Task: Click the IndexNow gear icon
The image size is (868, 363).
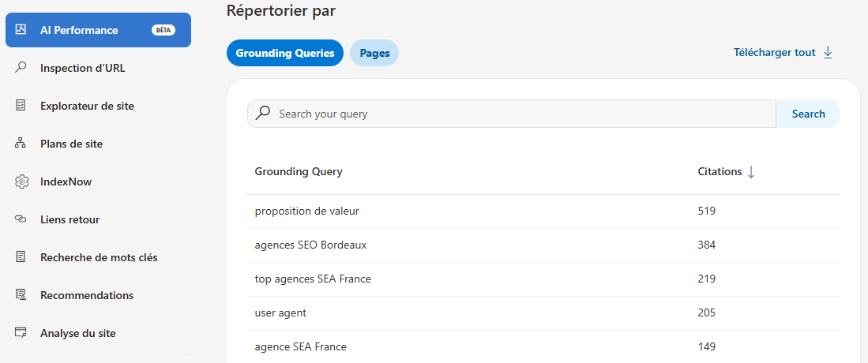Action: click(21, 181)
